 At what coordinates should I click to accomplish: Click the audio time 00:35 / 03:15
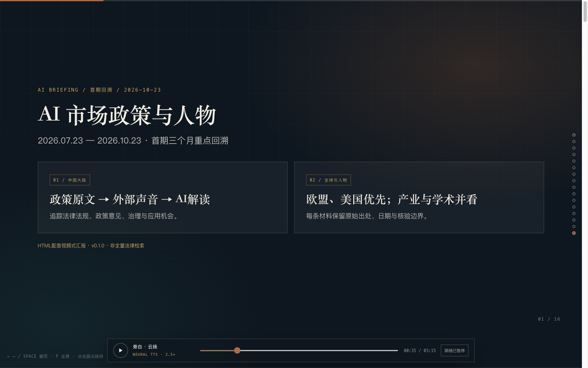click(420, 350)
